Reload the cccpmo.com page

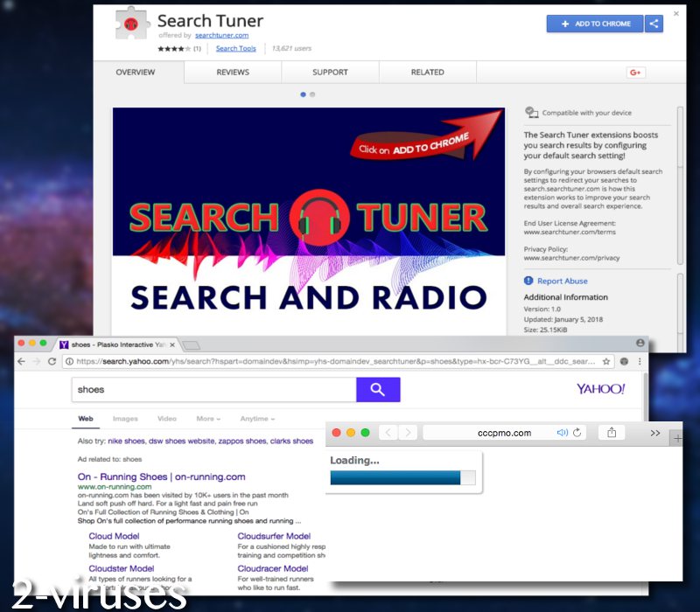click(577, 431)
